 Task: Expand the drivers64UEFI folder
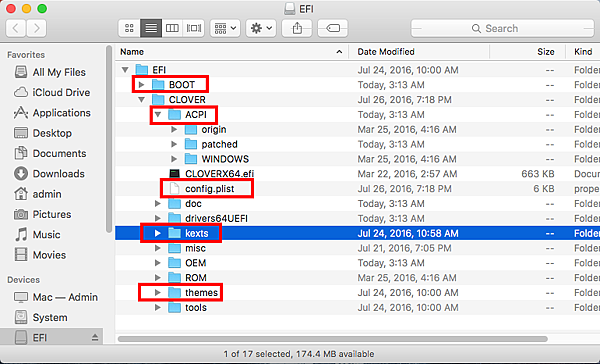click(158, 219)
